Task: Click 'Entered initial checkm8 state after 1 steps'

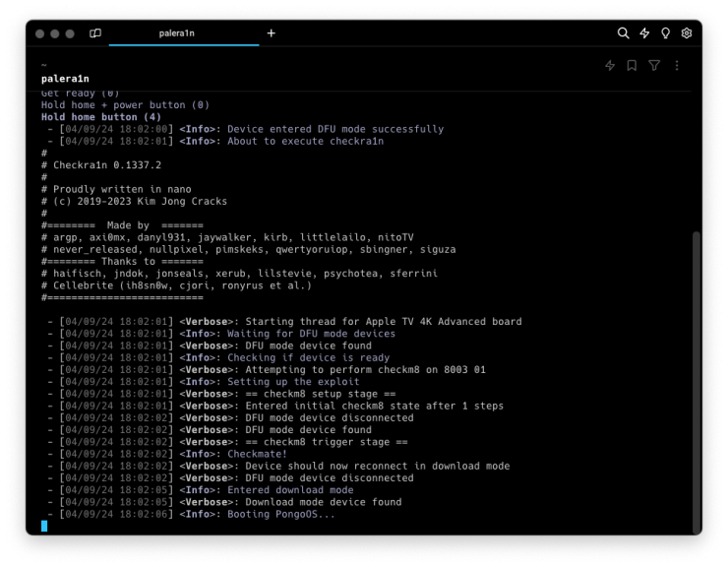Action: [374, 406]
